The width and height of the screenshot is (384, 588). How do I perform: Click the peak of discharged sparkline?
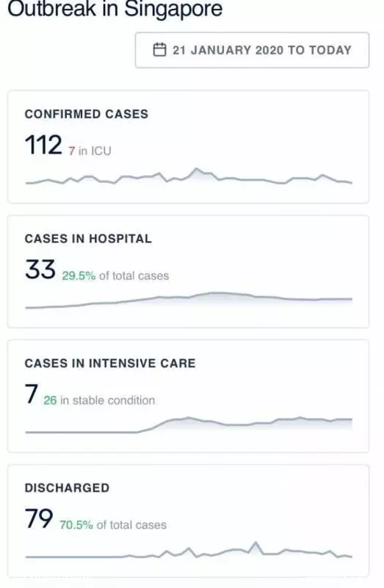(256, 543)
